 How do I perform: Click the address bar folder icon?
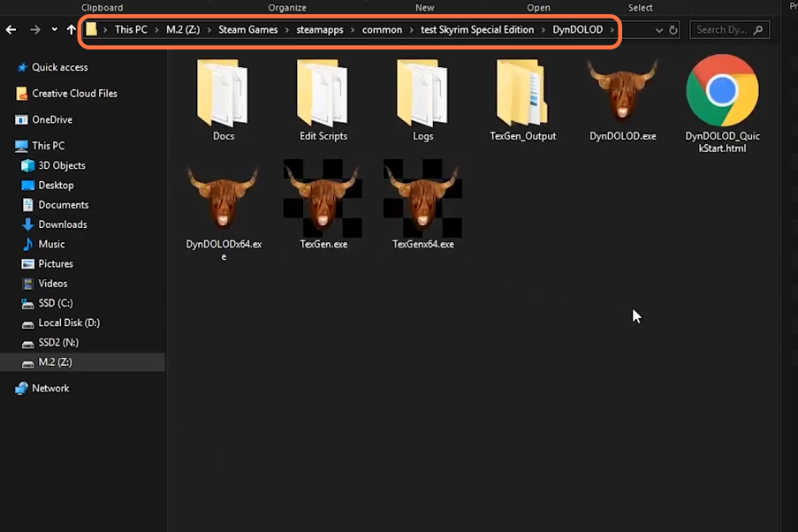click(91, 29)
